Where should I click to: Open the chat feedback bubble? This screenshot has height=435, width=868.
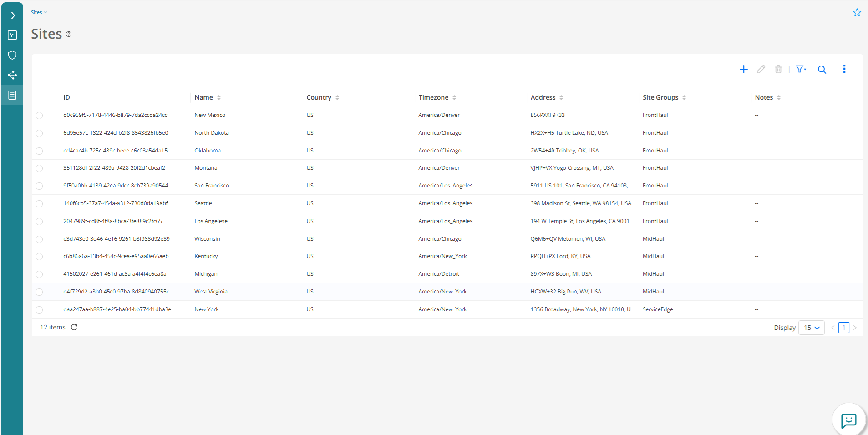tap(849, 420)
